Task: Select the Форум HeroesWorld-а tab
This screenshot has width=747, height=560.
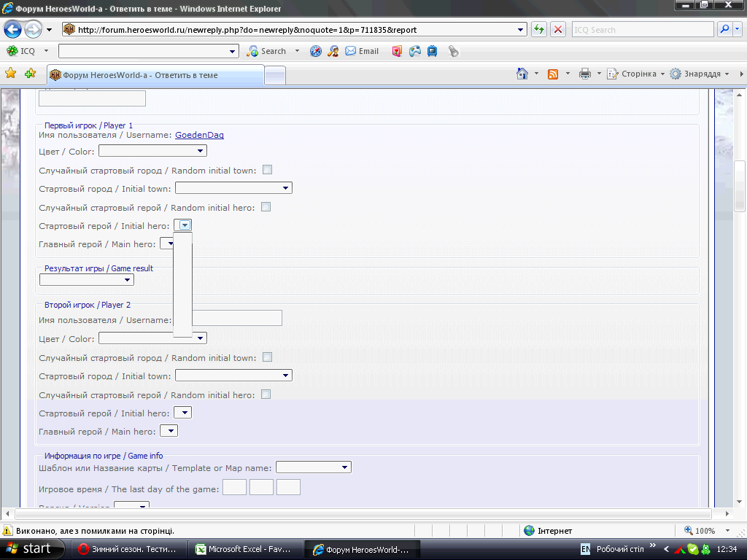Action: coord(155,75)
